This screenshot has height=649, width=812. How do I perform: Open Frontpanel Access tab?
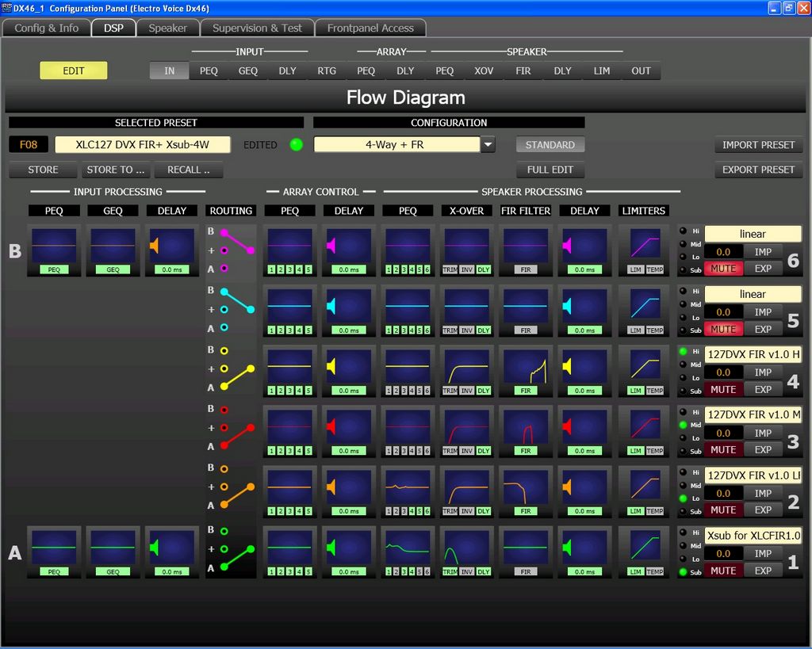click(x=371, y=28)
